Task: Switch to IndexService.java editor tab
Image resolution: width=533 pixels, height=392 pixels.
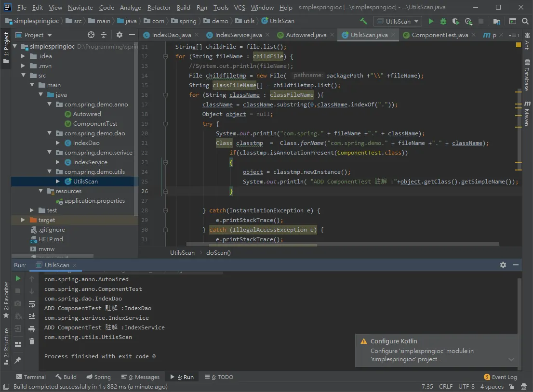Action: (x=238, y=35)
